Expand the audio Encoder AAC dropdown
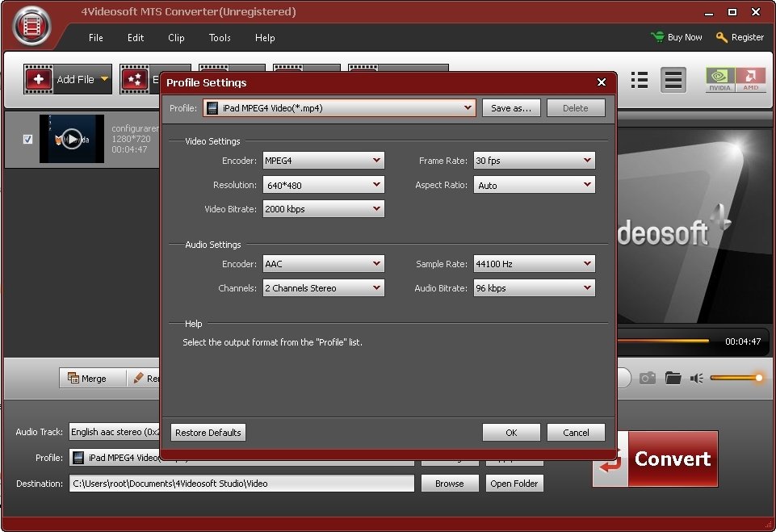Image resolution: width=776 pixels, height=532 pixels. pyautogui.click(x=323, y=264)
